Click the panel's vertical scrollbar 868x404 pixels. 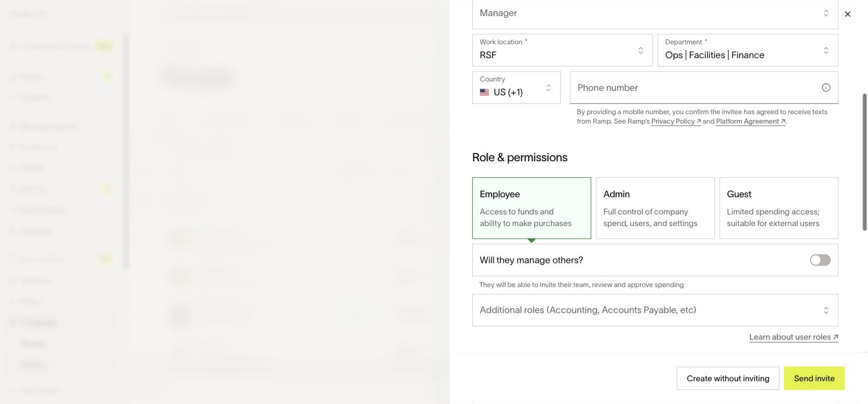(x=865, y=162)
